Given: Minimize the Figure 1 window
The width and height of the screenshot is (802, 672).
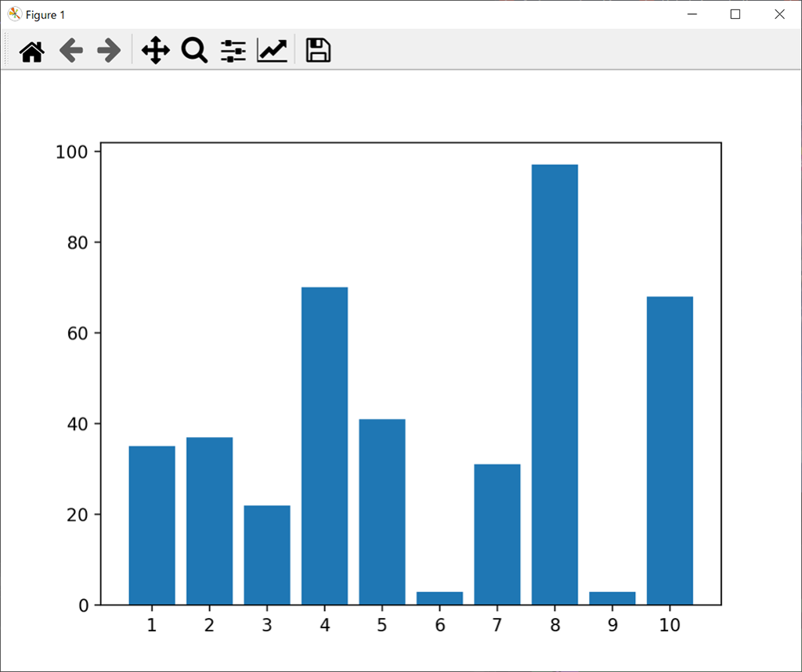Looking at the screenshot, I should [x=692, y=14].
